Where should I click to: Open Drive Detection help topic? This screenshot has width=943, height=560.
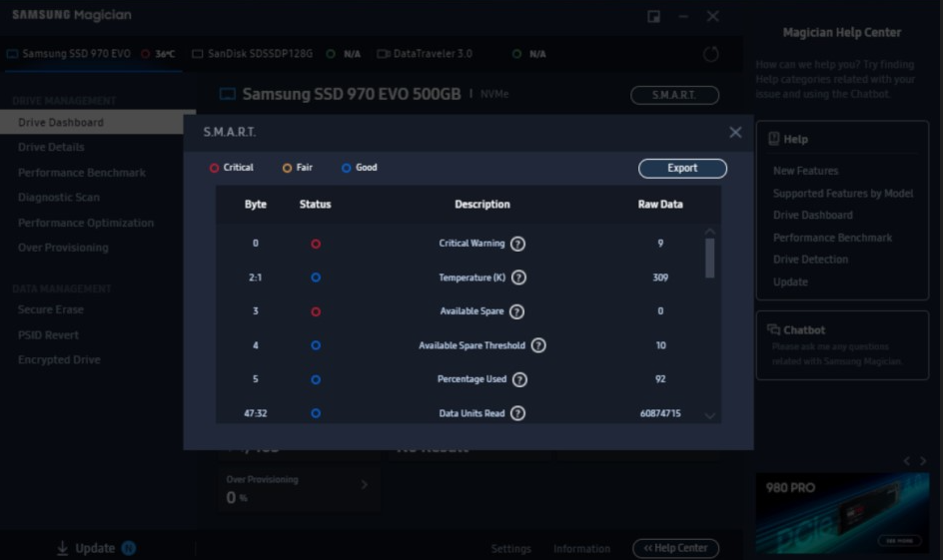(810, 260)
